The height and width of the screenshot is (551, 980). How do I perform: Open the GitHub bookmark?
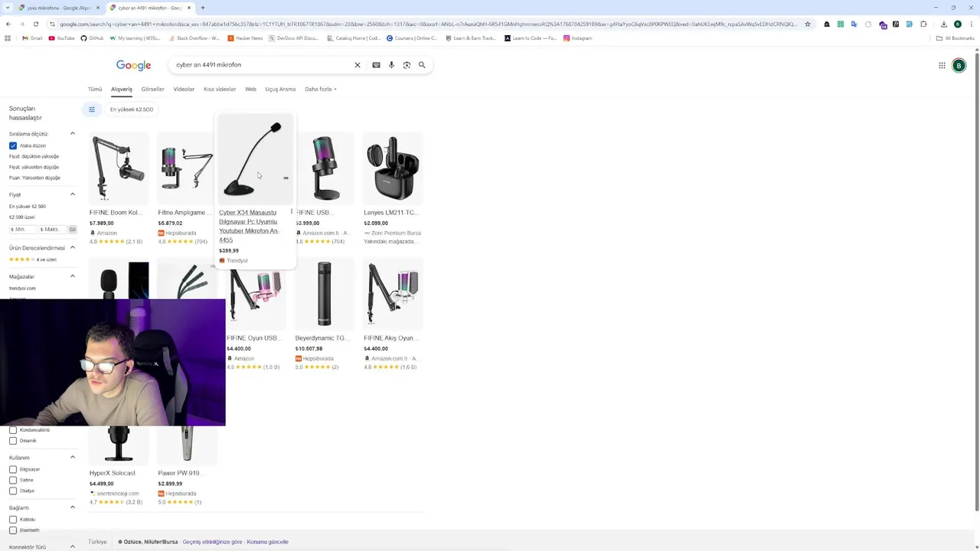point(92,38)
